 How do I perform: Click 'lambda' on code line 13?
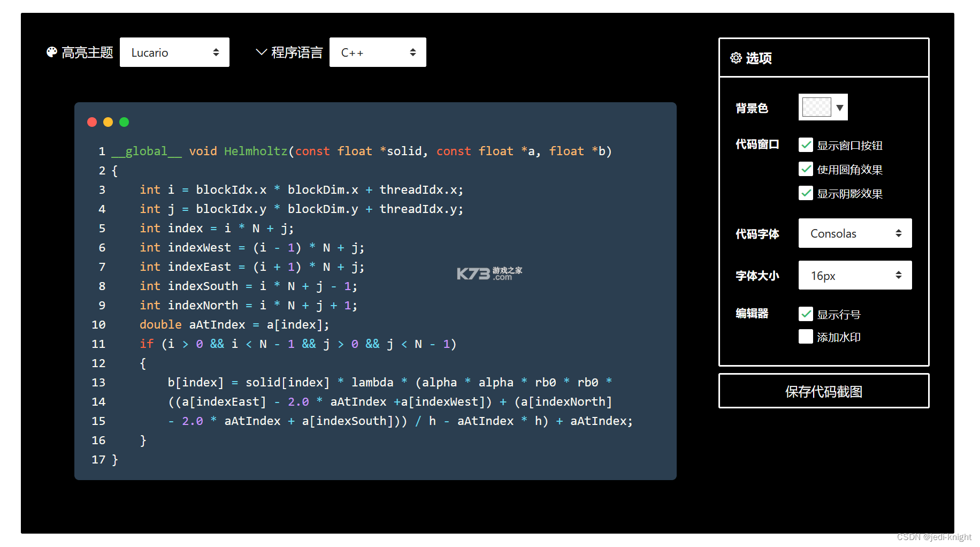pyautogui.click(x=372, y=383)
